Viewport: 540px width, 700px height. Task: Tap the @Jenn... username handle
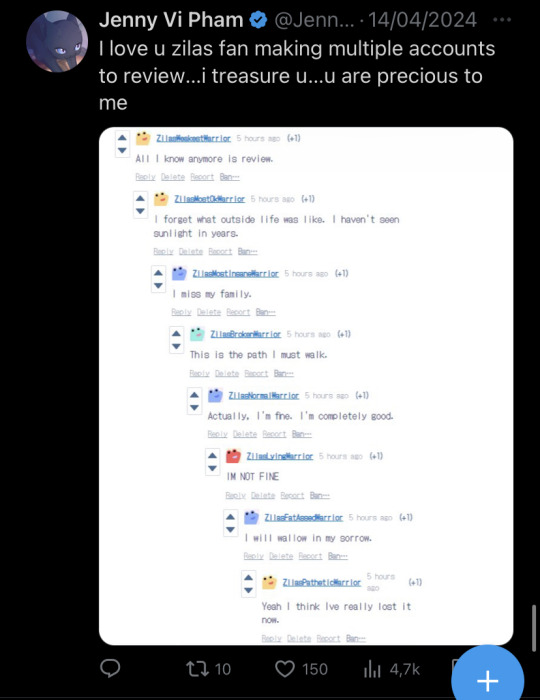[314, 20]
